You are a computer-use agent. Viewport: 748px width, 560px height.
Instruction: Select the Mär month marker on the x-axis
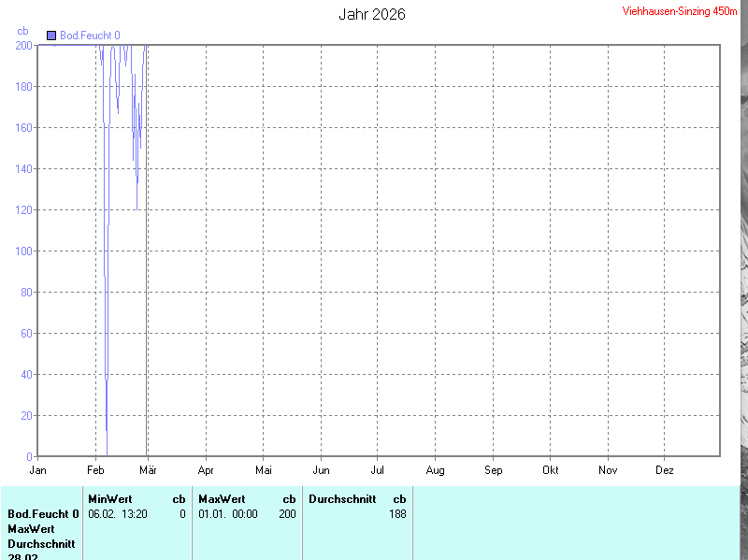148,469
